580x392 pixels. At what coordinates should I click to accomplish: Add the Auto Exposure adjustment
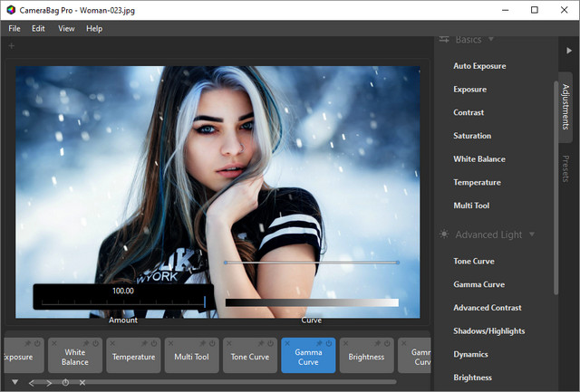tap(479, 66)
